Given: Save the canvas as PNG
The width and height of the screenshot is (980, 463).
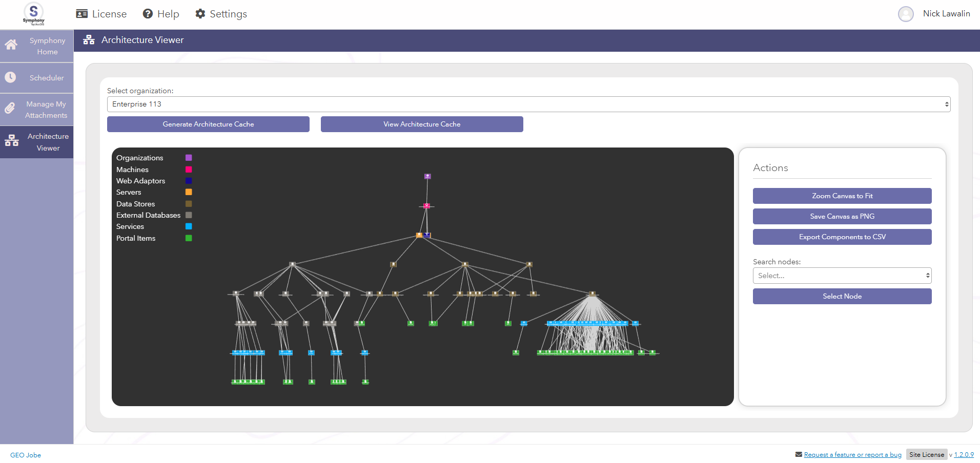Looking at the screenshot, I should [x=842, y=217].
